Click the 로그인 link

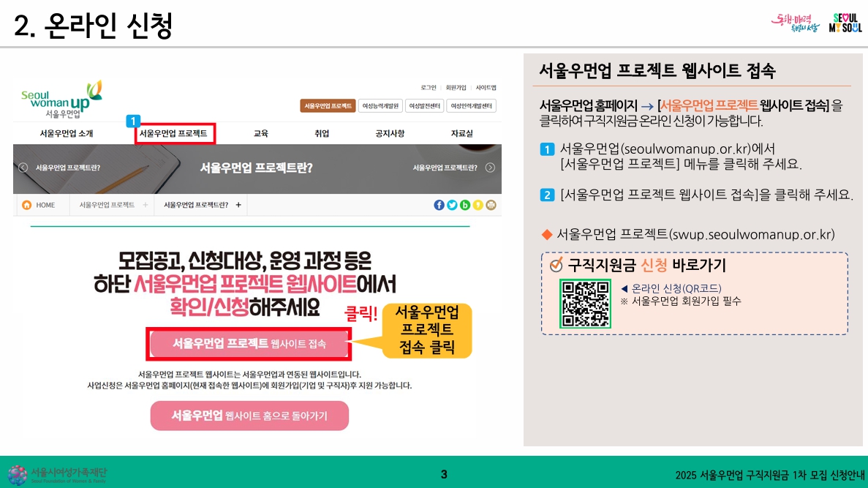click(x=429, y=88)
